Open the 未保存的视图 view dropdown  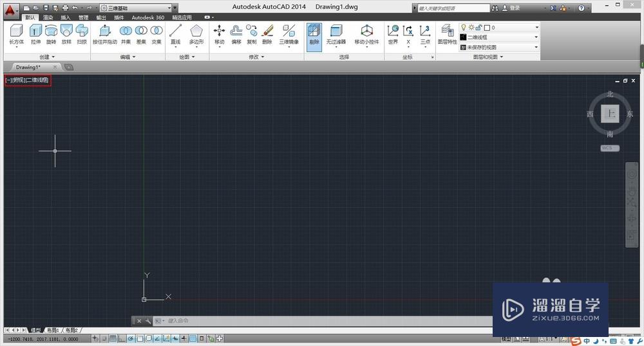pyautogui.click(x=499, y=47)
